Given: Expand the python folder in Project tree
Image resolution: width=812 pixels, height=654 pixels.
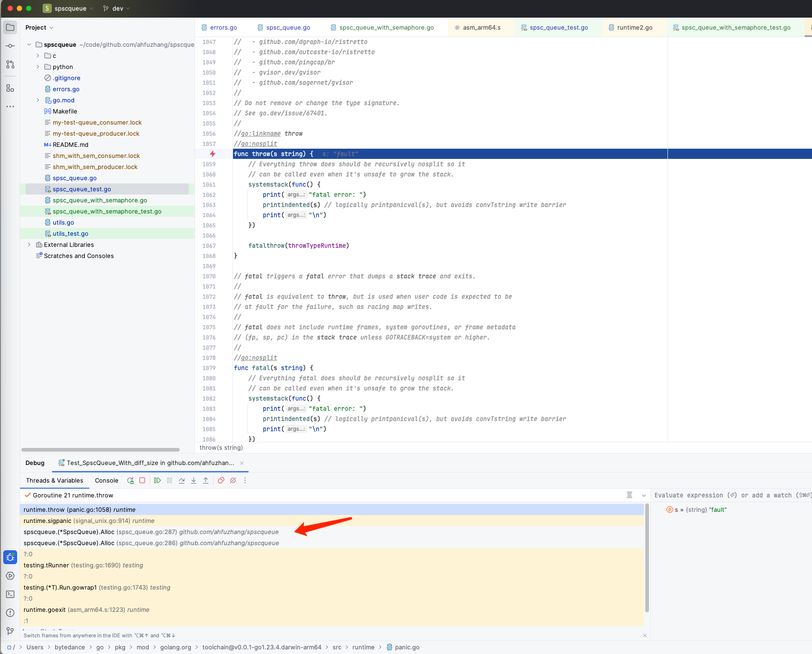Looking at the screenshot, I should pos(38,67).
